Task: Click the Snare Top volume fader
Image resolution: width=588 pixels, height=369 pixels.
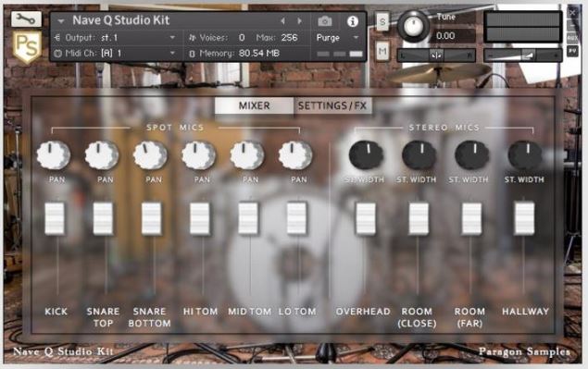Action: click(103, 218)
